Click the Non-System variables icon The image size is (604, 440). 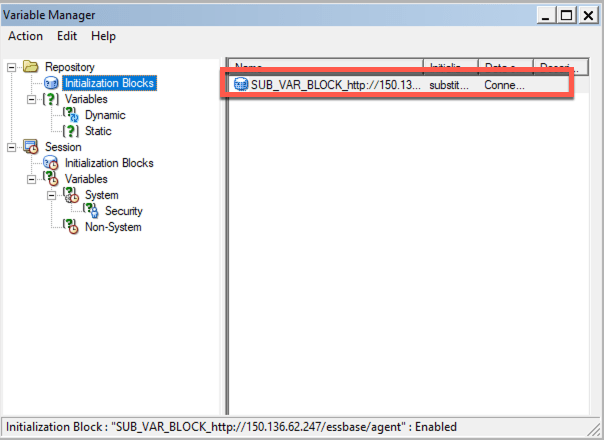(71, 227)
